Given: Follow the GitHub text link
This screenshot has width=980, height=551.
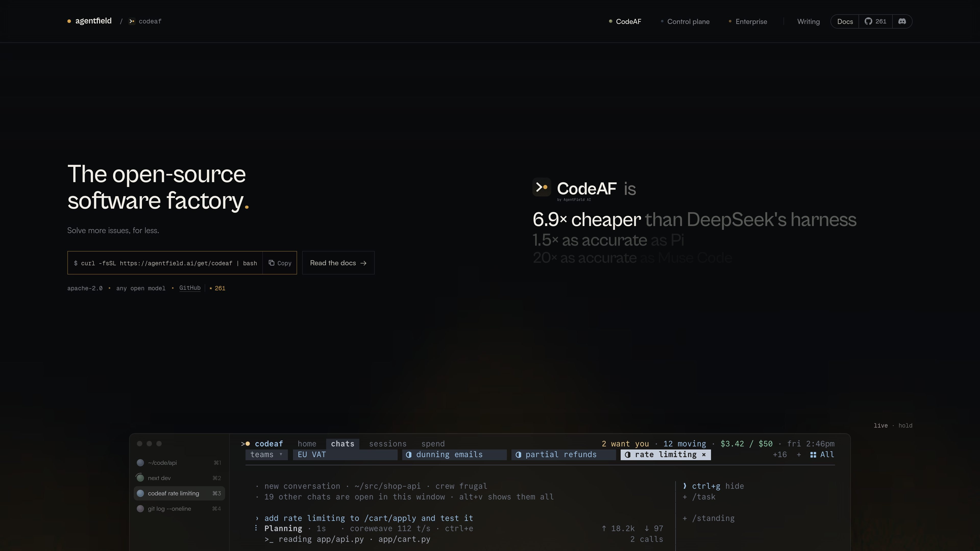Looking at the screenshot, I should 190,288.
